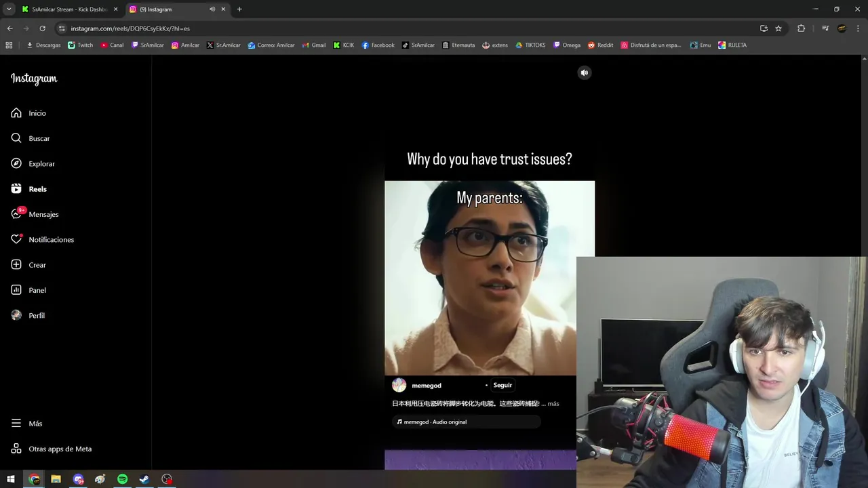Open File Explorer from taskbar
The width and height of the screenshot is (868, 488).
(56, 479)
